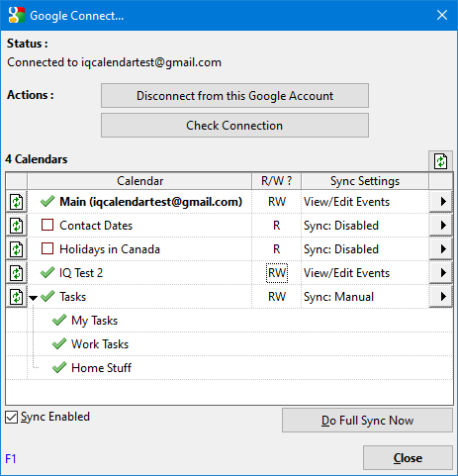Click the RW cell for IQ Test 2
The width and height of the screenshot is (458, 476).
(x=277, y=273)
